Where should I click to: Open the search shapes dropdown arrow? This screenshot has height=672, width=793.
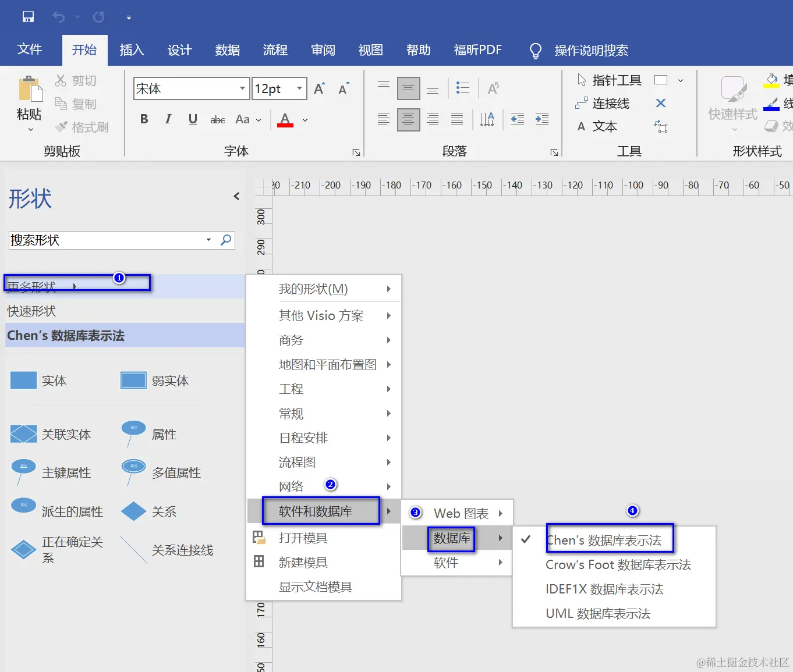tap(208, 240)
